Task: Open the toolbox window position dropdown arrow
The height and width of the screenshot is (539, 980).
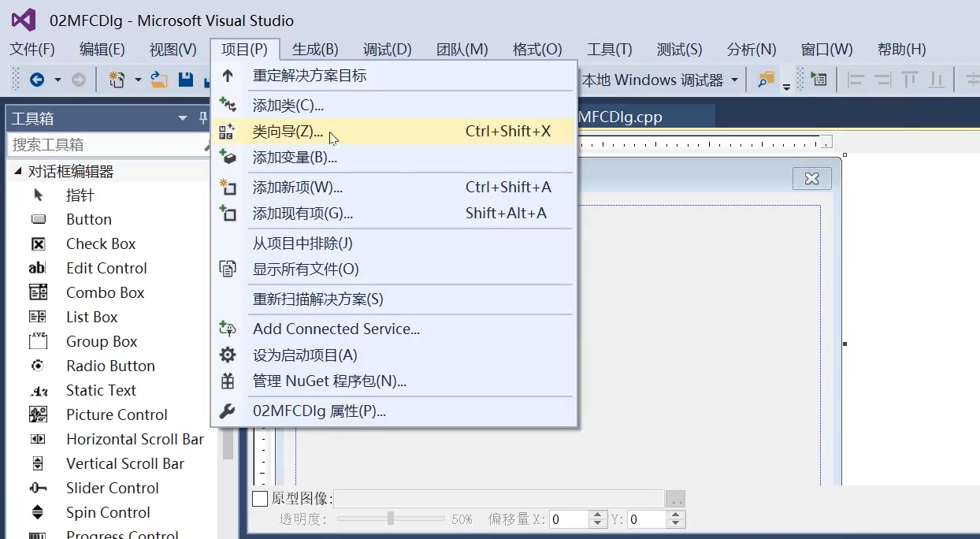Action: (x=183, y=118)
